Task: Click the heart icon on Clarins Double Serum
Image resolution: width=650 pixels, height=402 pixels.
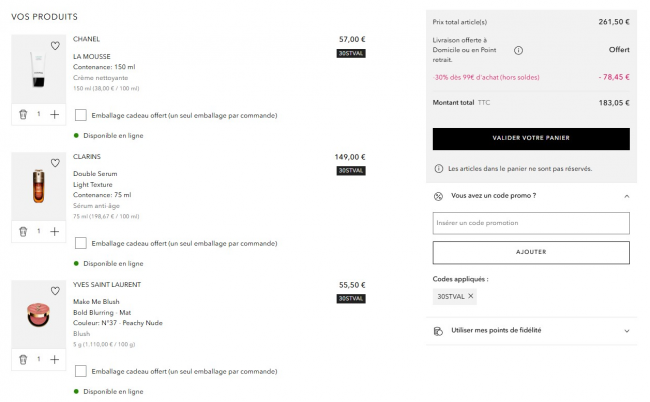Action: [x=55, y=164]
